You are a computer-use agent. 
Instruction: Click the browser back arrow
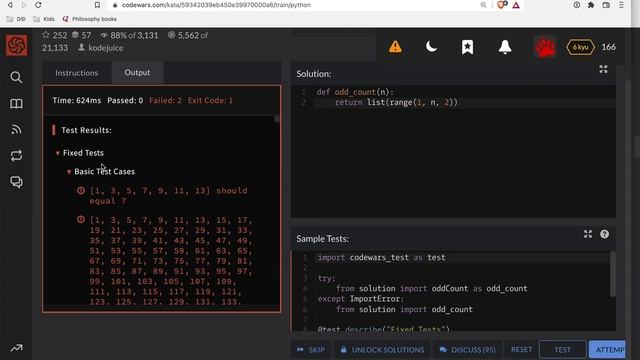click(x=10, y=5)
